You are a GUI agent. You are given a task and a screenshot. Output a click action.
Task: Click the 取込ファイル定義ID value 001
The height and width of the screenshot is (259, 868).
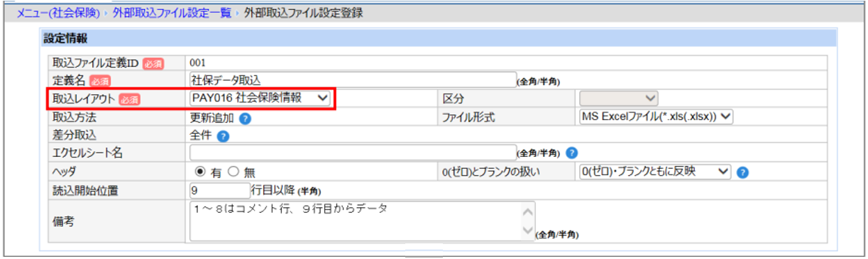(x=197, y=62)
